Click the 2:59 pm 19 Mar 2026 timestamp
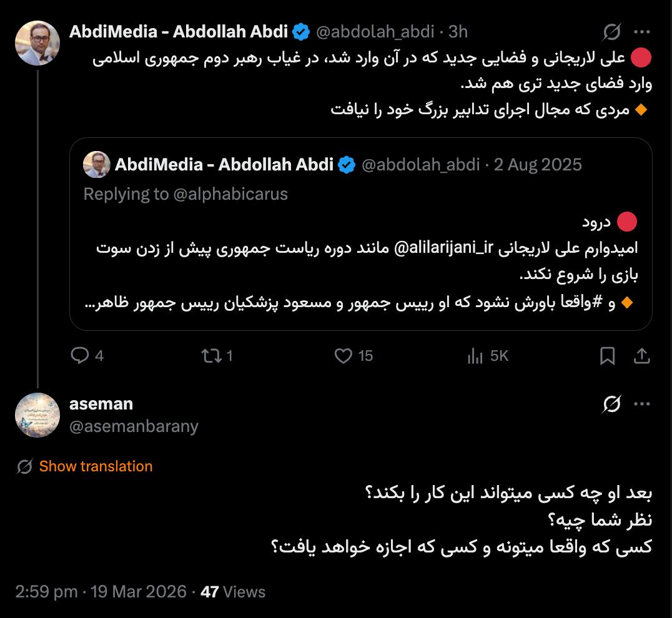 pos(101,592)
